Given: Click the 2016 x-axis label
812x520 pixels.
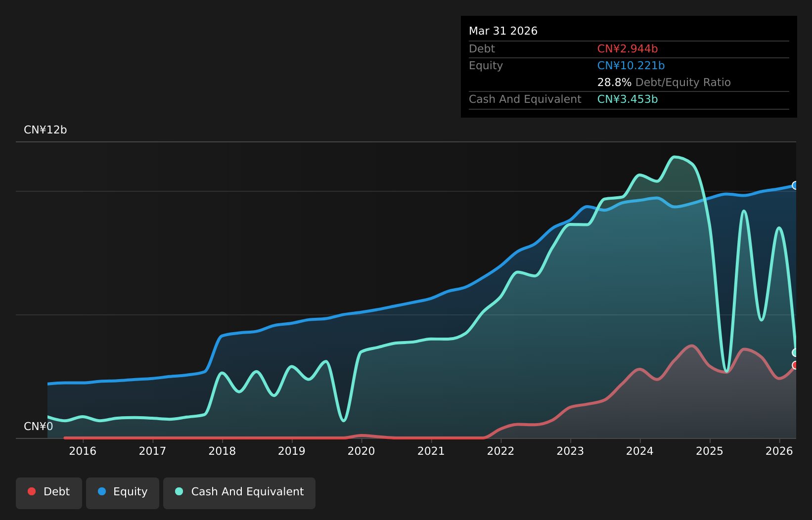Looking at the screenshot, I should [x=83, y=451].
